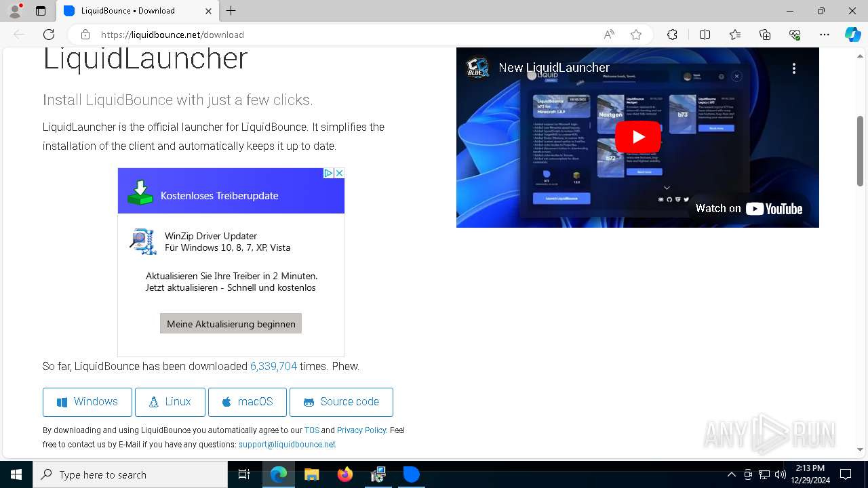Viewport: 868px width, 488px height.
Task: Activate Read aloud icon
Action: click(x=609, y=35)
